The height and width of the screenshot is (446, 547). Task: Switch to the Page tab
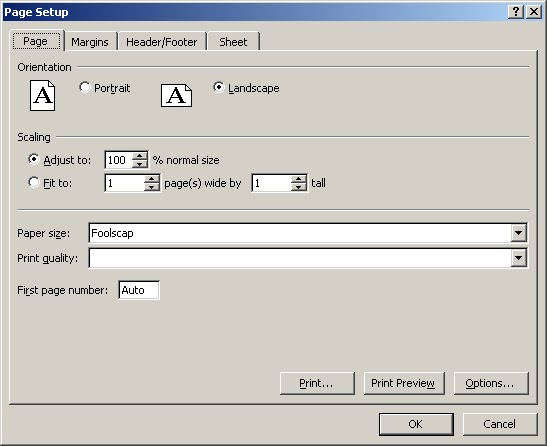(36, 41)
